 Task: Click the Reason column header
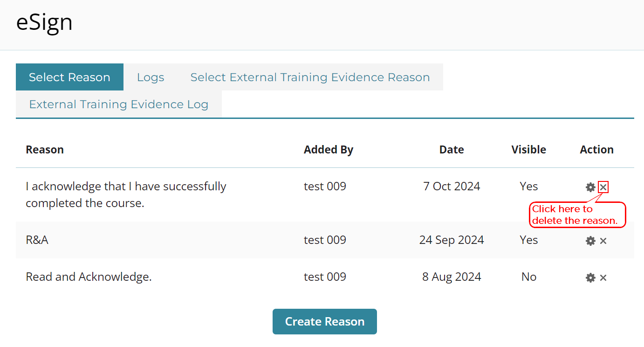click(x=45, y=150)
